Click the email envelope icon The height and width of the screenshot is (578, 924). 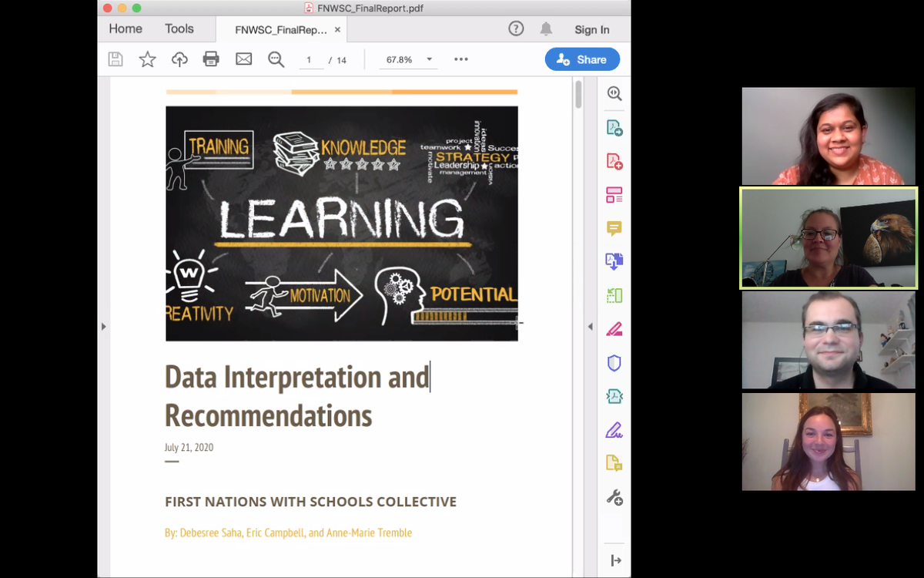point(243,59)
